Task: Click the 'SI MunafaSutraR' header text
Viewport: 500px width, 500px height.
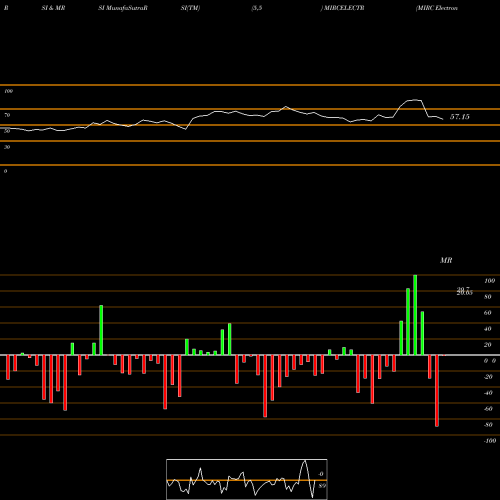Action: click(123, 8)
